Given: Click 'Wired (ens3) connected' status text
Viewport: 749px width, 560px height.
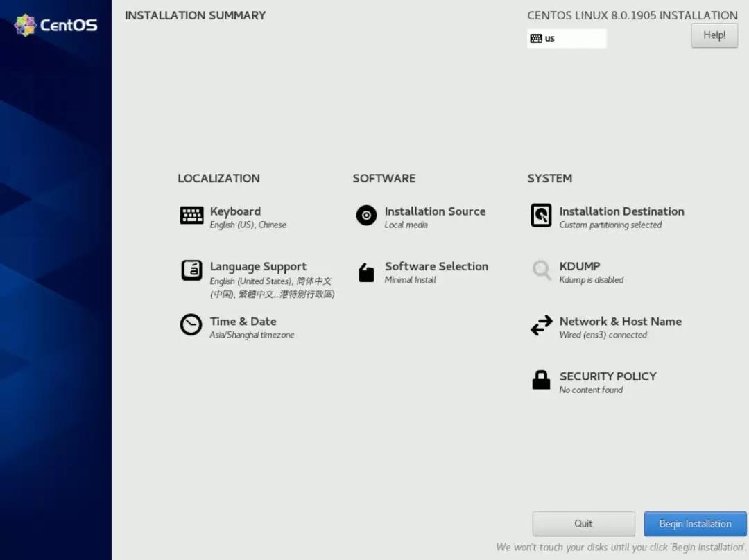Looking at the screenshot, I should tap(603, 335).
